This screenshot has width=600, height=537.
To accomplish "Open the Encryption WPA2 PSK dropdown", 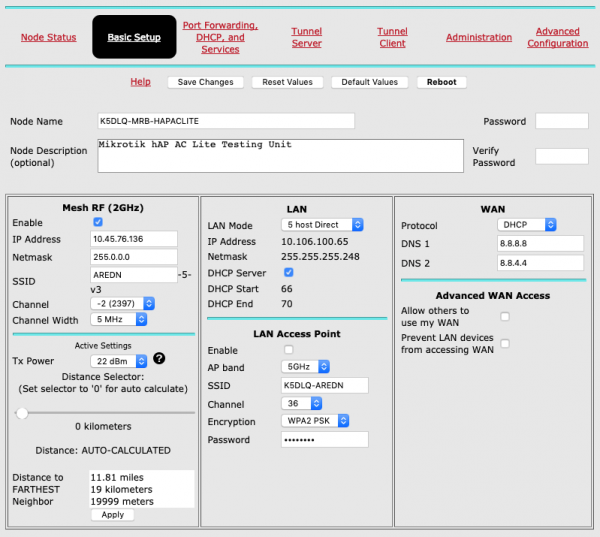I will coord(315,421).
